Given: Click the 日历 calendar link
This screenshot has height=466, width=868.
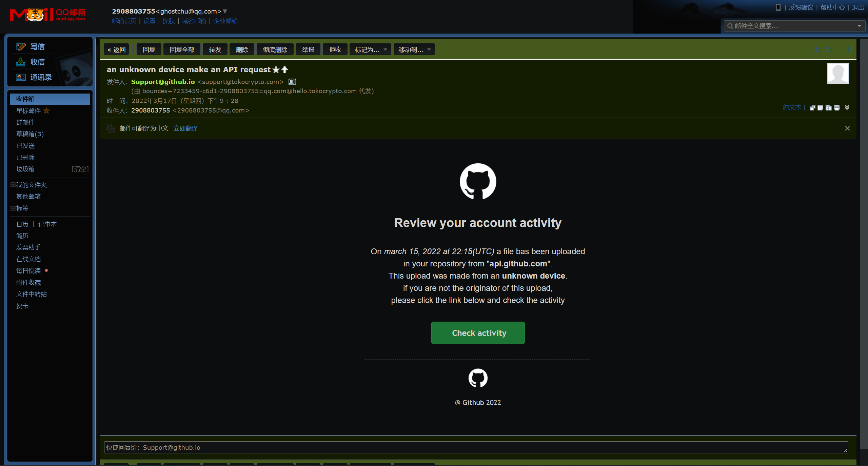Looking at the screenshot, I should point(22,224).
